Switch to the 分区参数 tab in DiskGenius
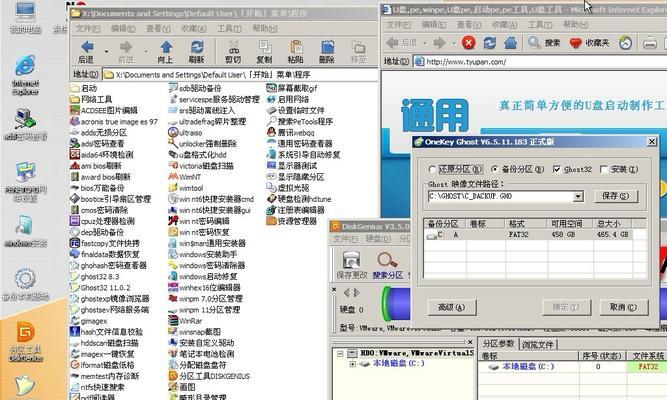Image resolution: width=667 pixels, height=400 pixels. (499, 343)
